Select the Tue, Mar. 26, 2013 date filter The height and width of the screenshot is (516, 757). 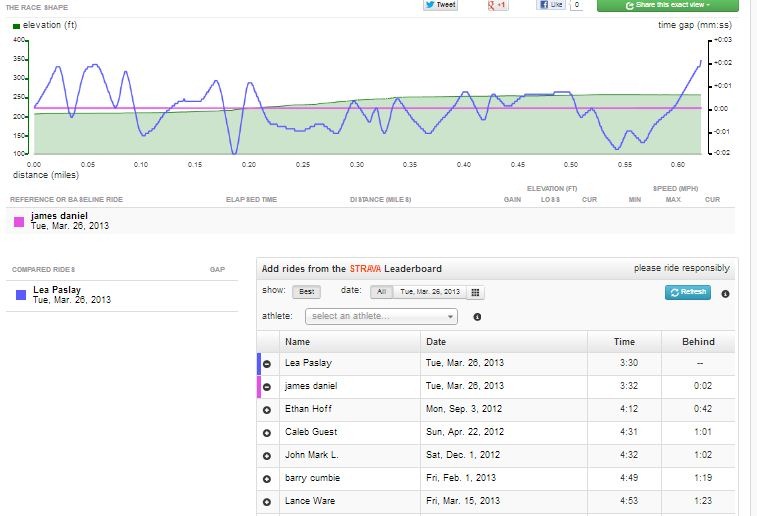click(x=430, y=292)
